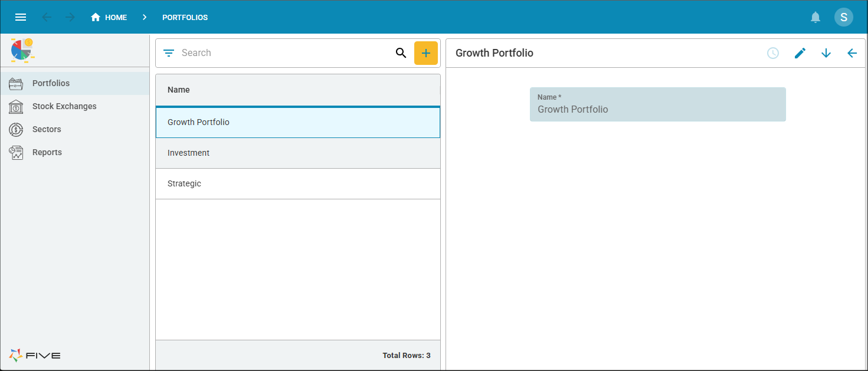The height and width of the screenshot is (371, 868).
Task: Open Sectors in sidebar
Action: [x=47, y=129]
